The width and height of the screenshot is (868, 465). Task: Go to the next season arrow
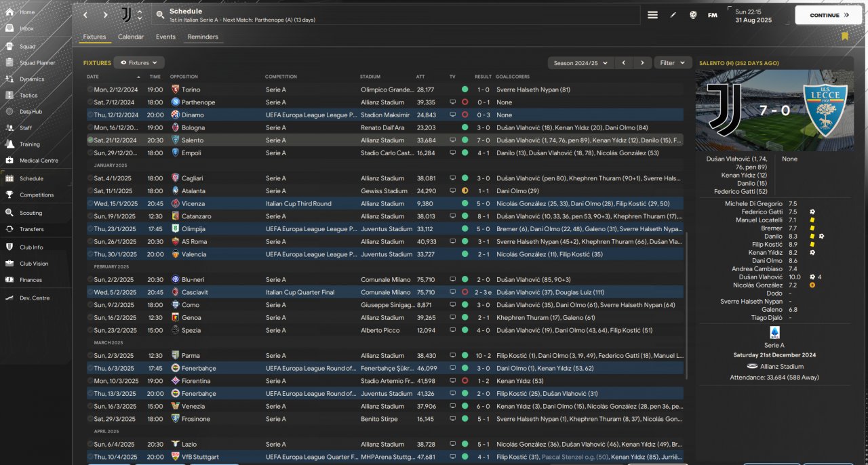642,63
